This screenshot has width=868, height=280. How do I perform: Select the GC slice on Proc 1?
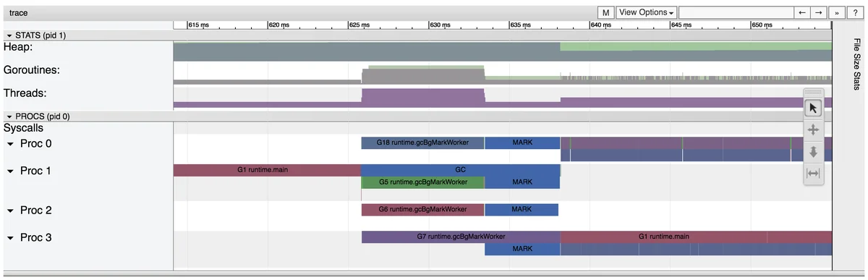click(x=461, y=170)
